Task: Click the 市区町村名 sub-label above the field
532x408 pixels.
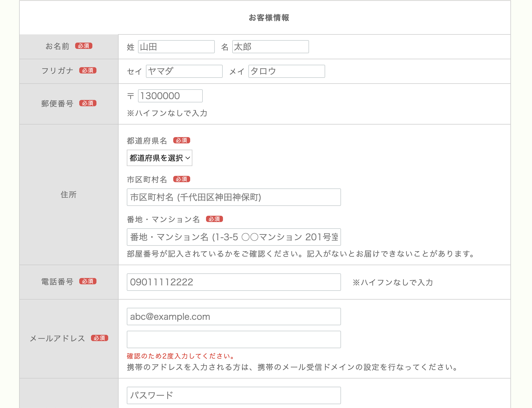Action: (147, 179)
